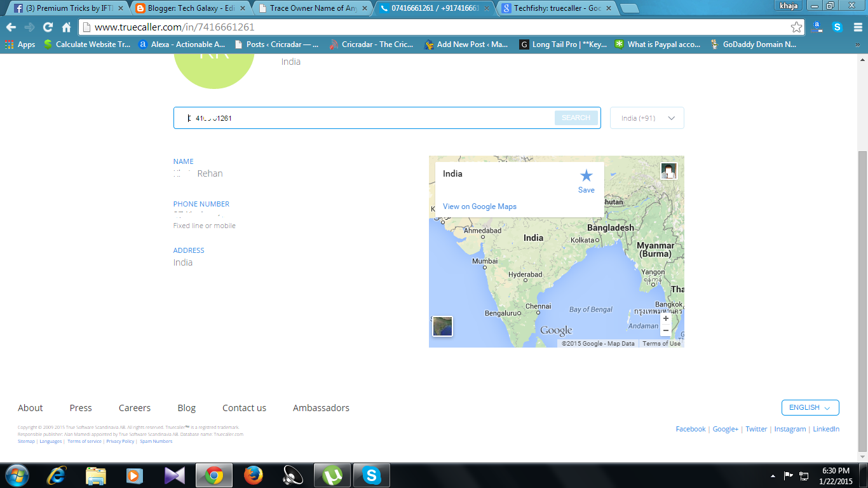
Task: Zoom in on the map
Action: coord(666,319)
